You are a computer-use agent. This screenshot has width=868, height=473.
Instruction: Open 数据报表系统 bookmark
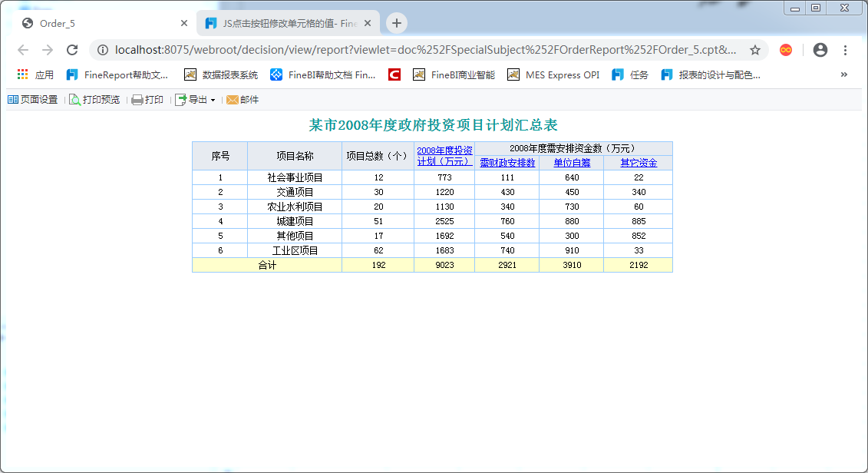pos(221,74)
